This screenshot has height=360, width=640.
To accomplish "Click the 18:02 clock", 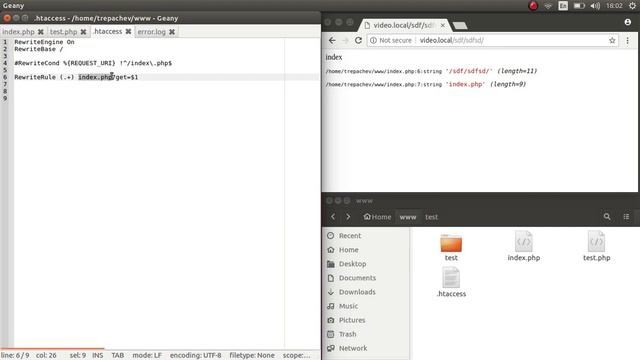I will (614, 6).
